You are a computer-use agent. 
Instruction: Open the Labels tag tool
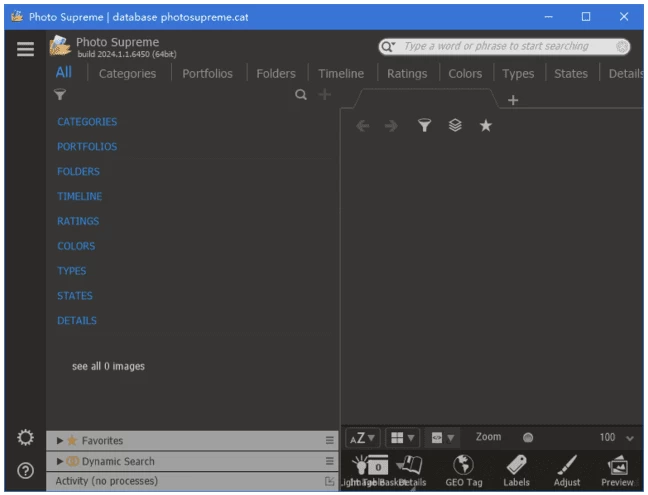tap(516, 466)
